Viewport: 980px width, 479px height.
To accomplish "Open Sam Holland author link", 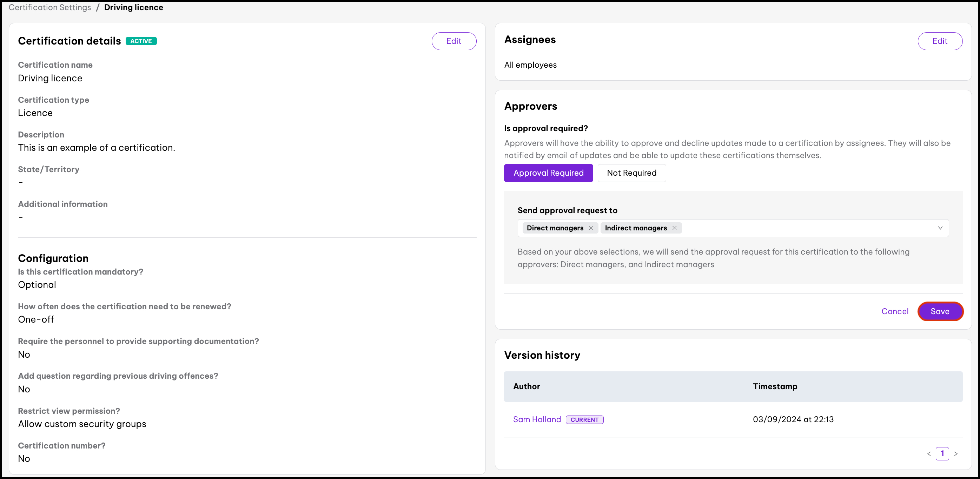I will coord(537,419).
